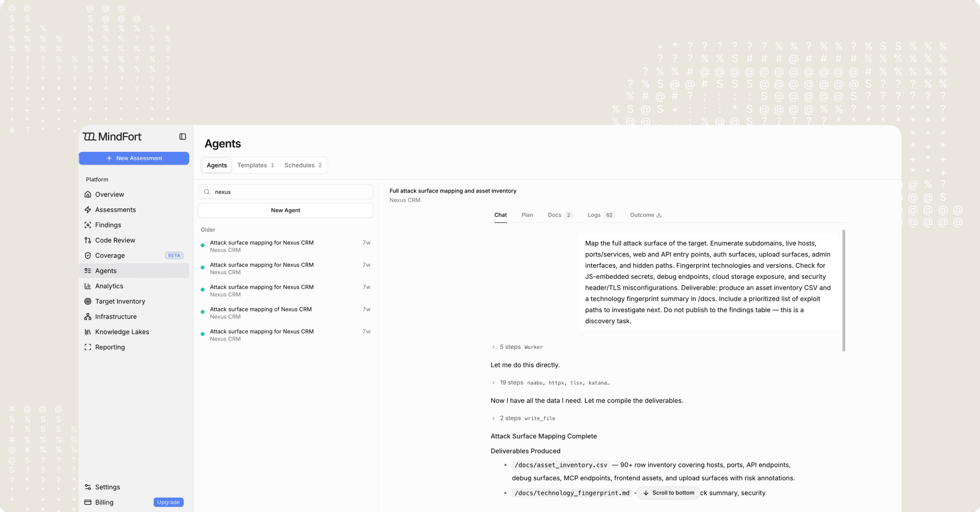Viewport: 980px width, 512px height.
Task: Select "Attack surface mapping of Nexus CRM" agent
Action: [286, 313]
